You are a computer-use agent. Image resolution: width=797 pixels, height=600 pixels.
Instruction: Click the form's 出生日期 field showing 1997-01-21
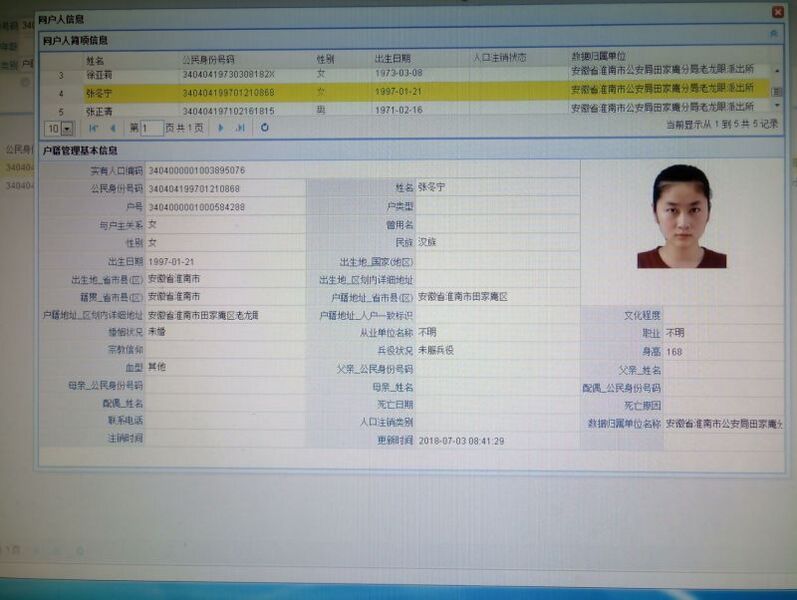[226, 261]
